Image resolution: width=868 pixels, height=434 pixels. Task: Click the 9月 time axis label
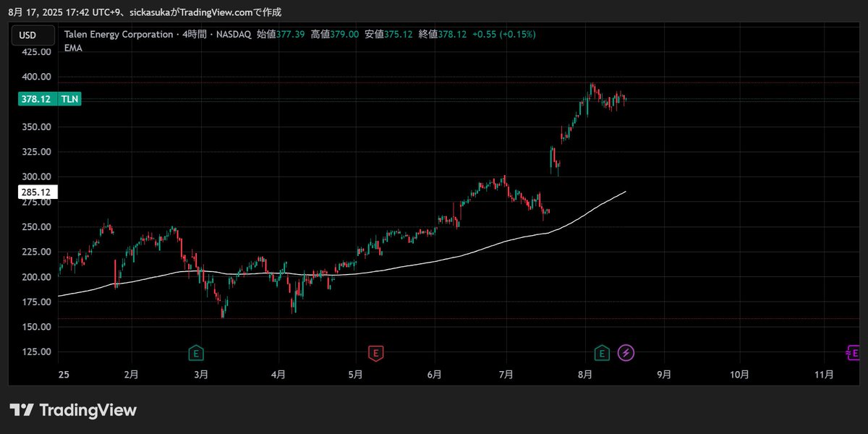point(664,375)
